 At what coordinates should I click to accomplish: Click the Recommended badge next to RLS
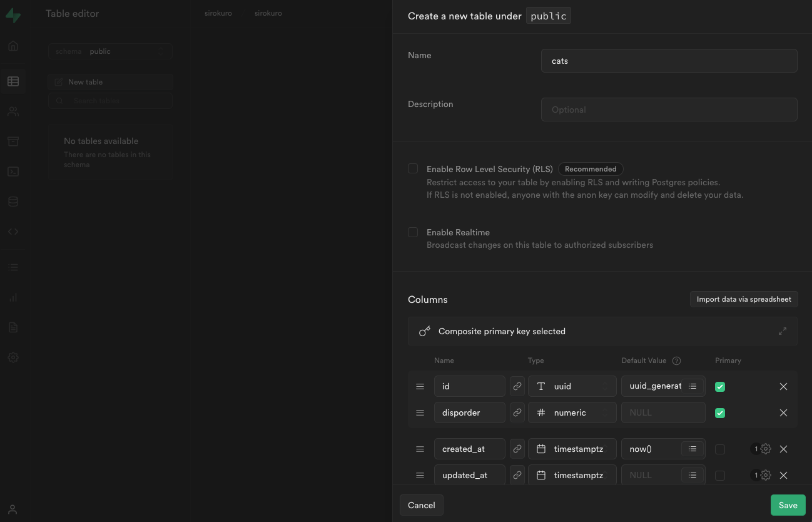(x=591, y=169)
